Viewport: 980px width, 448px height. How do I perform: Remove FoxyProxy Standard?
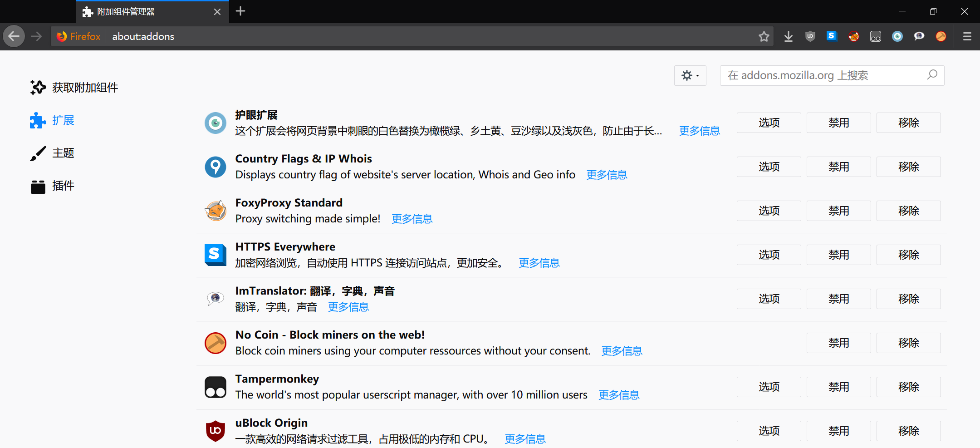[909, 211]
